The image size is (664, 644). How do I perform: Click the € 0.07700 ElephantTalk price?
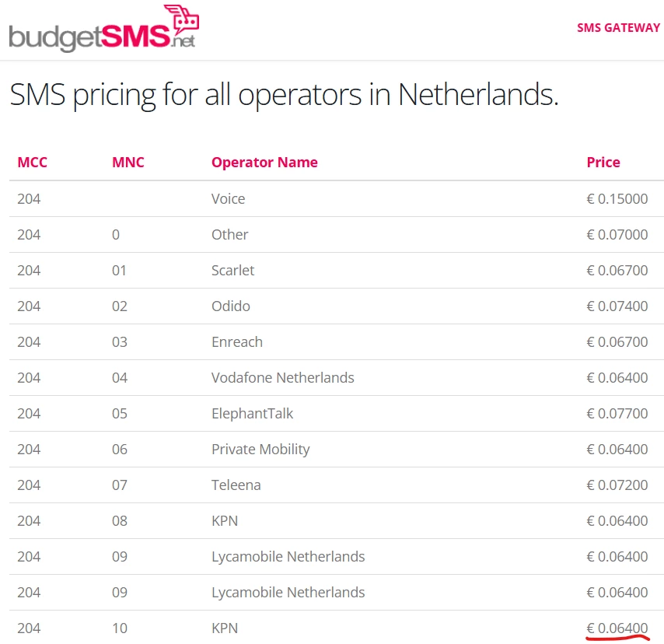coord(617,414)
